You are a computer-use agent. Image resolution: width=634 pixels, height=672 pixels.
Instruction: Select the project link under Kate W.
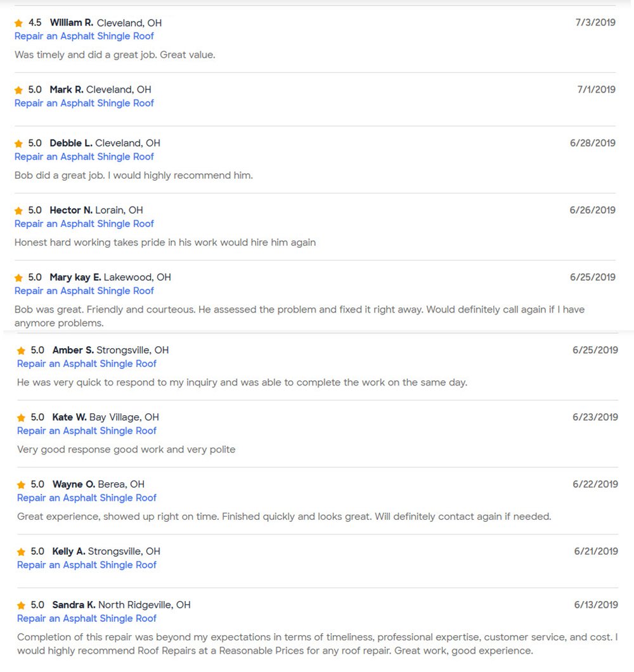tap(87, 431)
